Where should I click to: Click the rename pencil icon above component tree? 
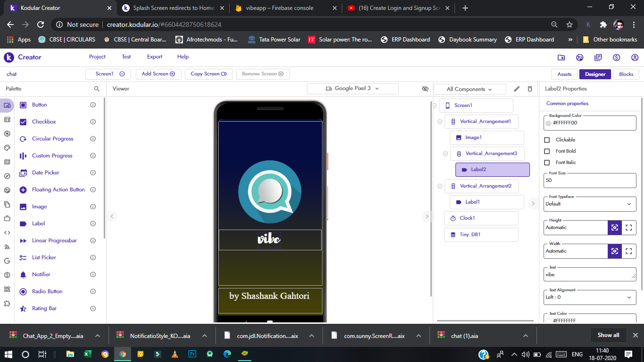(517, 89)
